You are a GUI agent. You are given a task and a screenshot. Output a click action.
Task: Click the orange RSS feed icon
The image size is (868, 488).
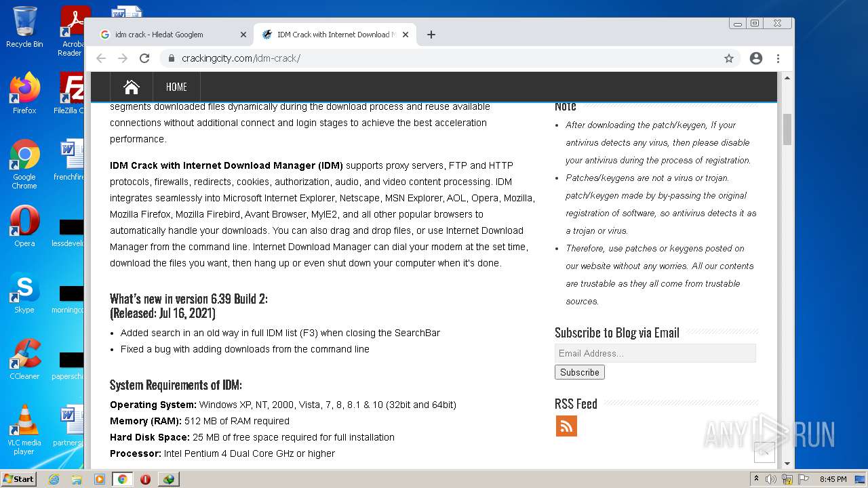(x=566, y=426)
